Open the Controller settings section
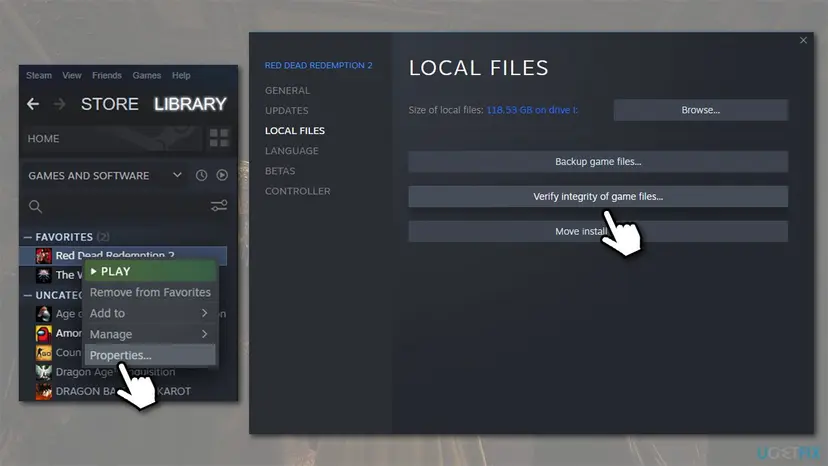Image resolution: width=828 pixels, height=466 pixels. [x=297, y=191]
